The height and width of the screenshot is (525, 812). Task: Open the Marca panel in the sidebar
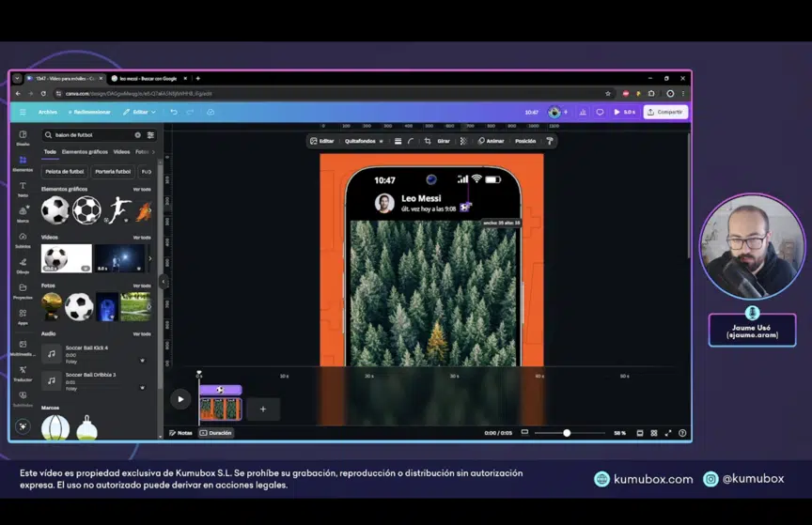[x=23, y=214]
